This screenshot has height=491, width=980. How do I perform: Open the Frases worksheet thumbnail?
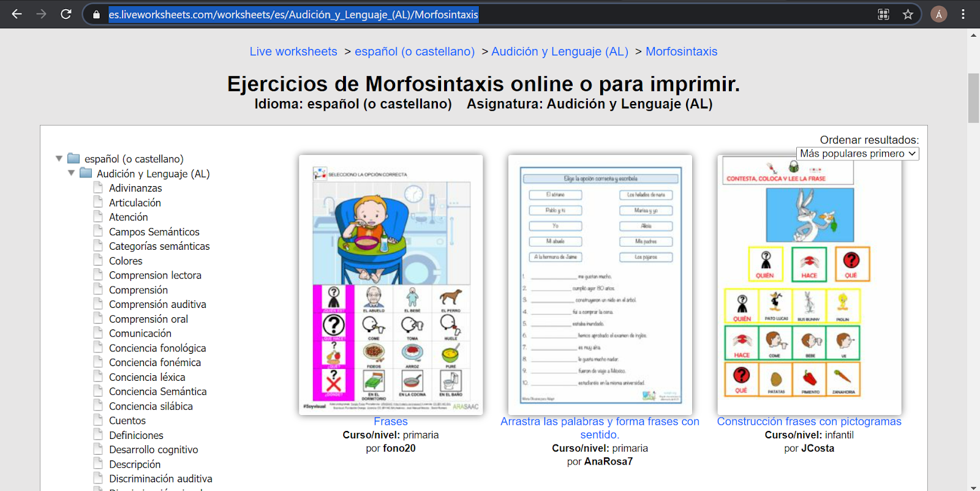[x=391, y=285]
